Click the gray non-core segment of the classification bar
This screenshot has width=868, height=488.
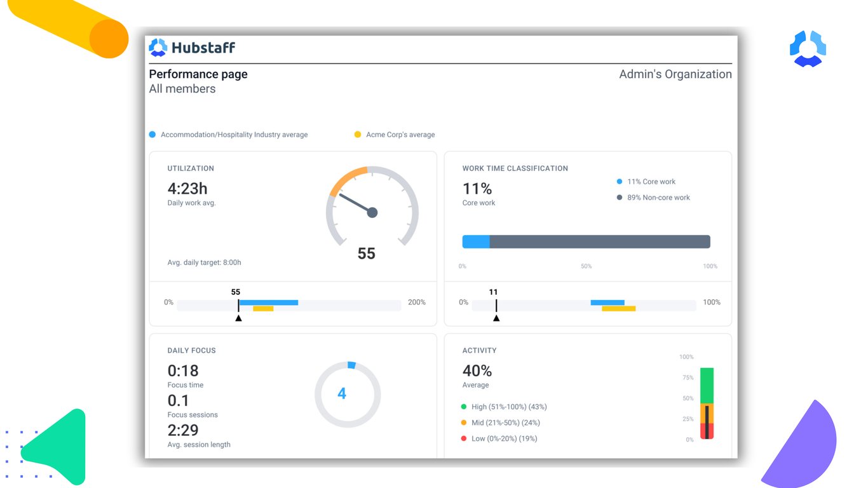(x=600, y=241)
